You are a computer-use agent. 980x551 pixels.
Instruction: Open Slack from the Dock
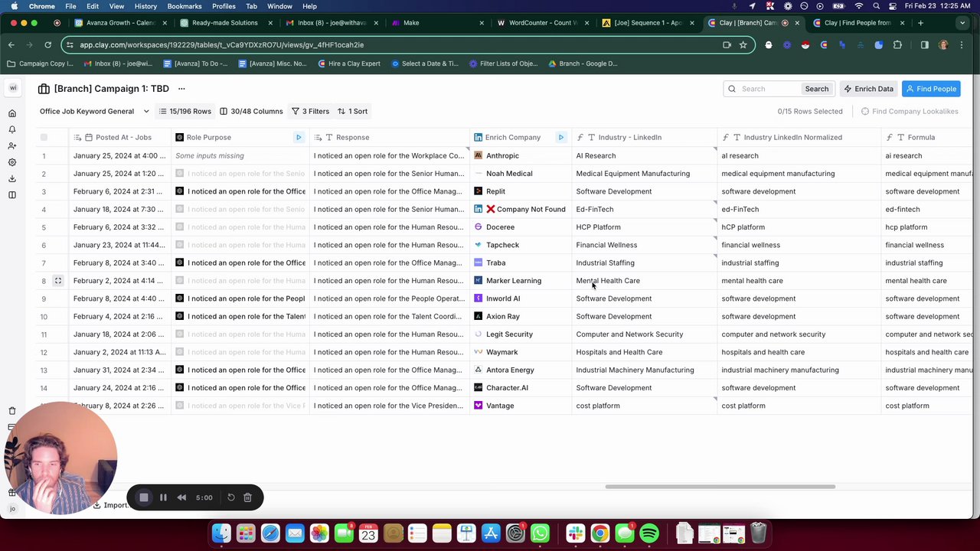pos(576,533)
